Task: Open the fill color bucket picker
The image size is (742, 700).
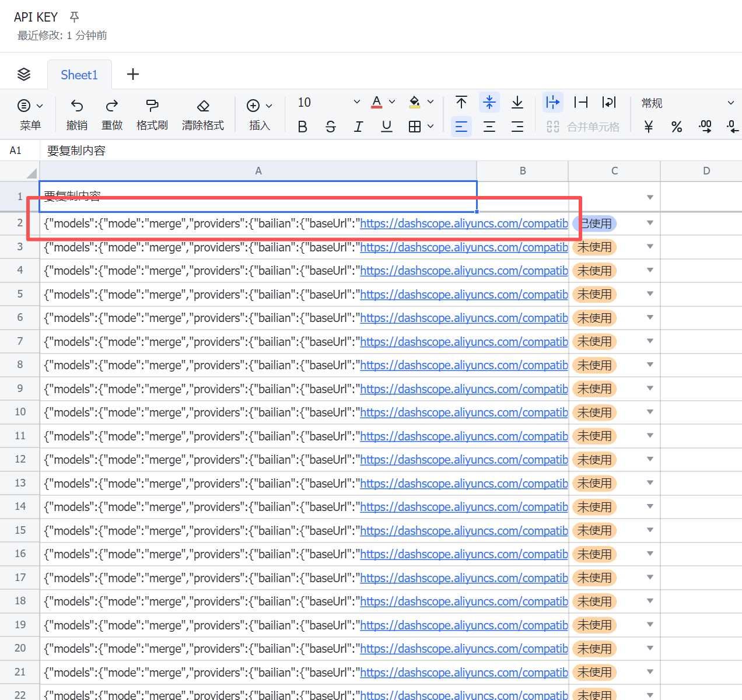Action: [415, 102]
